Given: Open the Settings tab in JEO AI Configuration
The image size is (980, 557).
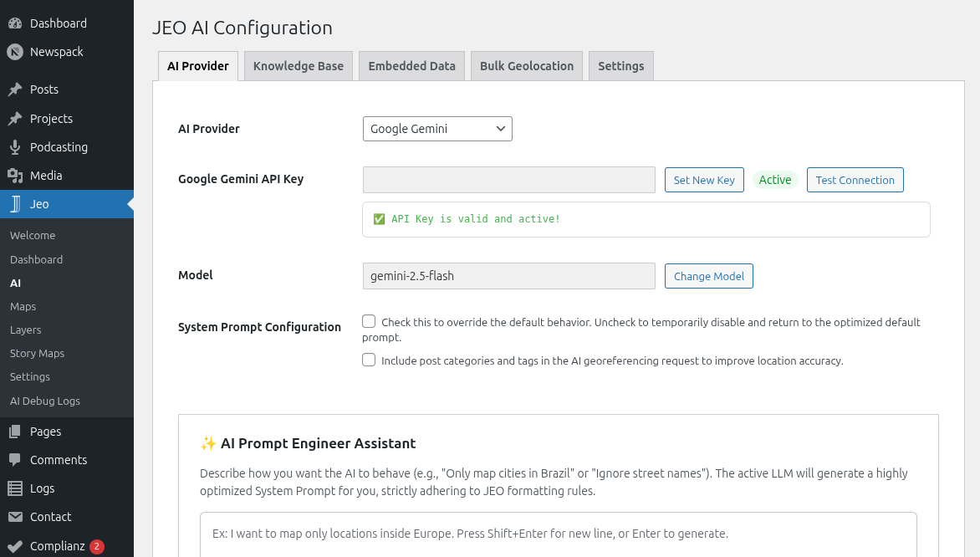Looking at the screenshot, I should (x=621, y=65).
